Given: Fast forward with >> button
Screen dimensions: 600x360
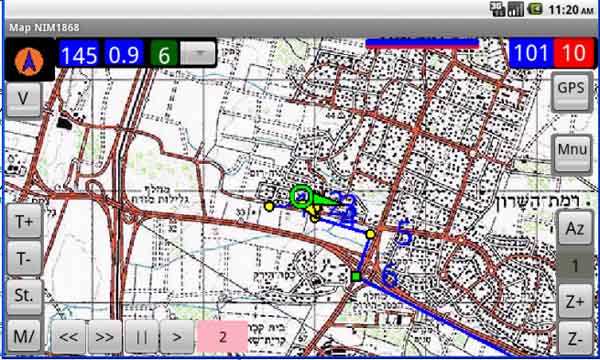Looking at the screenshot, I should click(104, 337).
